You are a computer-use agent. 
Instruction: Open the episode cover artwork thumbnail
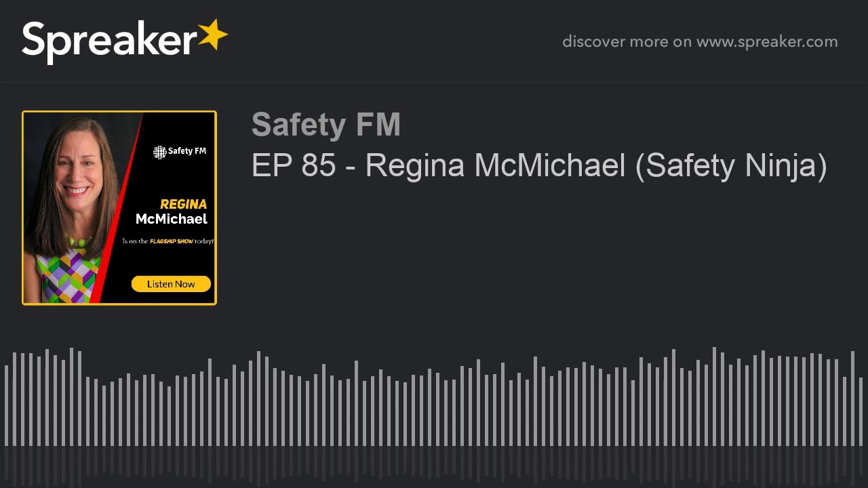pos(119,208)
